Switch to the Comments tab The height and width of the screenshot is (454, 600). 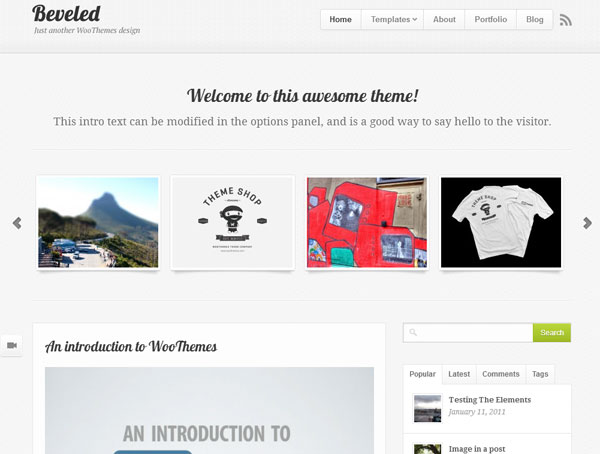point(501,374)
